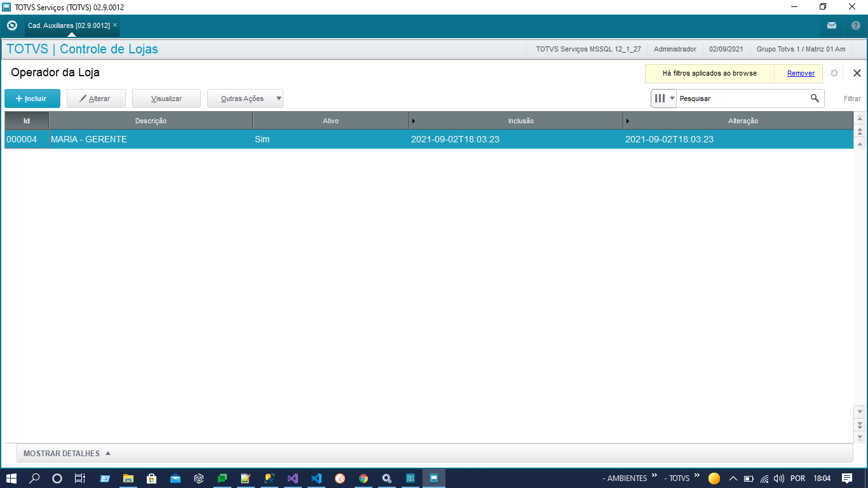Open the volume speaker icon
This screenshot has width=868, height=488.
(780, 478)
